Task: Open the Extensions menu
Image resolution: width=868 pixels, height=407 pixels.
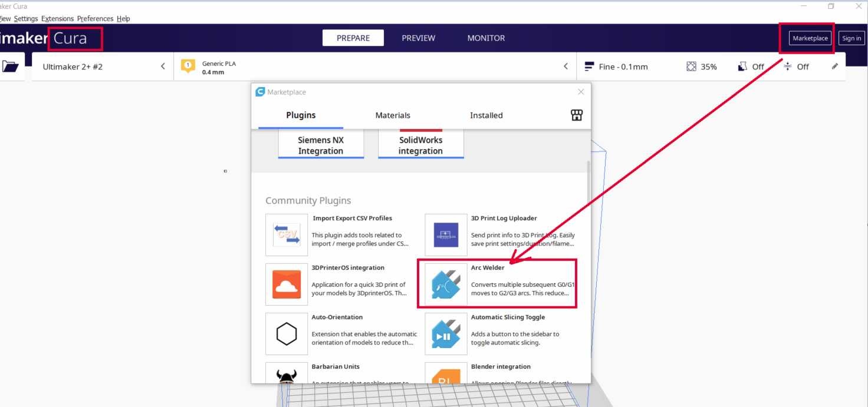Action: point(57,19)
